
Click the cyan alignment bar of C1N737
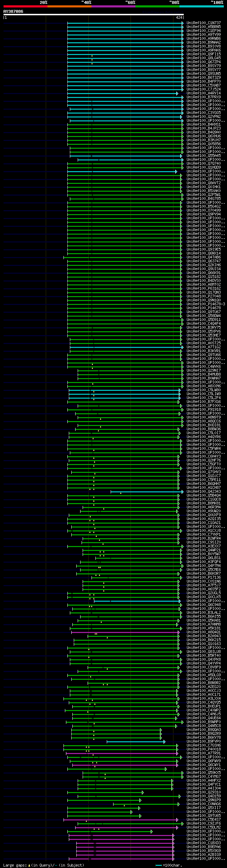(126, 23)
